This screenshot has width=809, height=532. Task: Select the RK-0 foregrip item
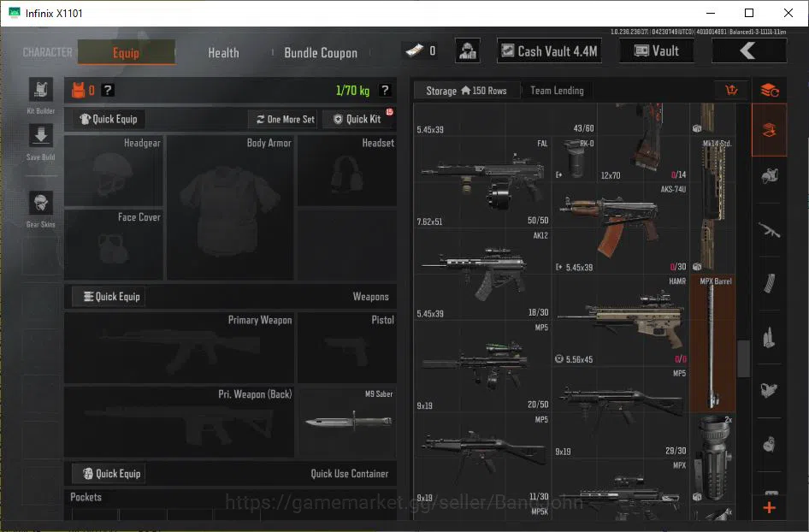(574, 159)
